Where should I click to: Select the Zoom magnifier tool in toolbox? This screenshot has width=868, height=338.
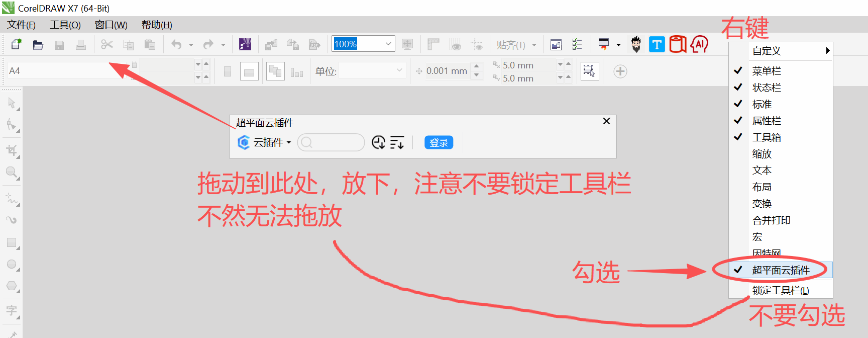12,173
